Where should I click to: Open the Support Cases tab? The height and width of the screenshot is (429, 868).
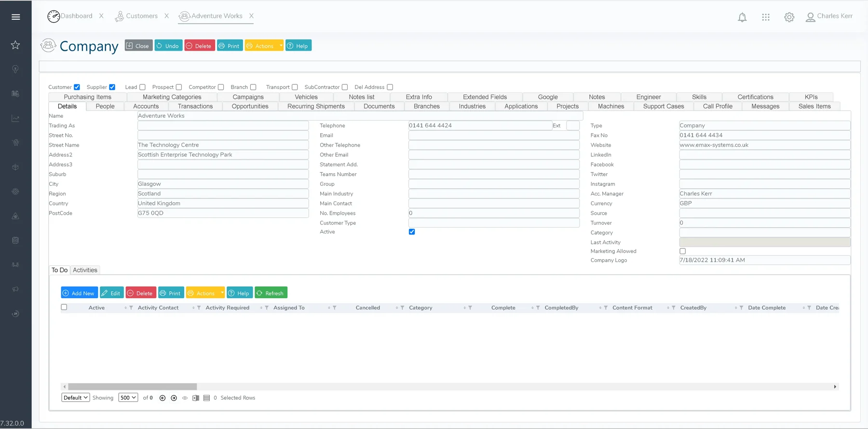[664, 107]
